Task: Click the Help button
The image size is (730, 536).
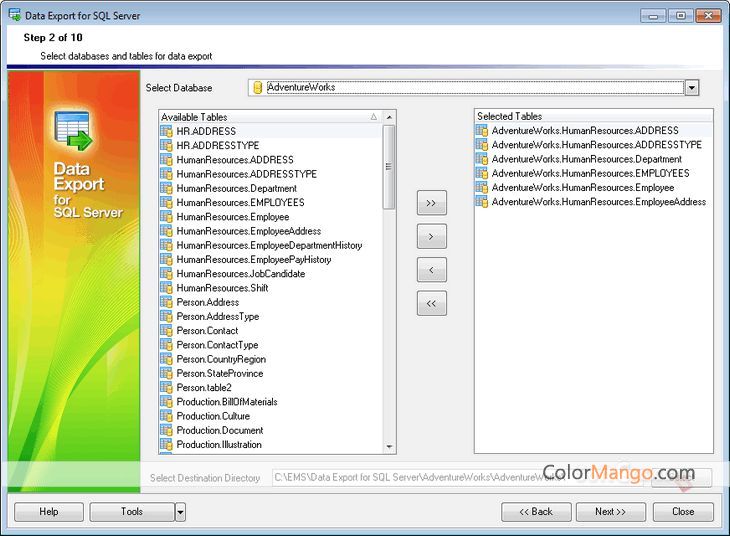Action: coord(49,512)
